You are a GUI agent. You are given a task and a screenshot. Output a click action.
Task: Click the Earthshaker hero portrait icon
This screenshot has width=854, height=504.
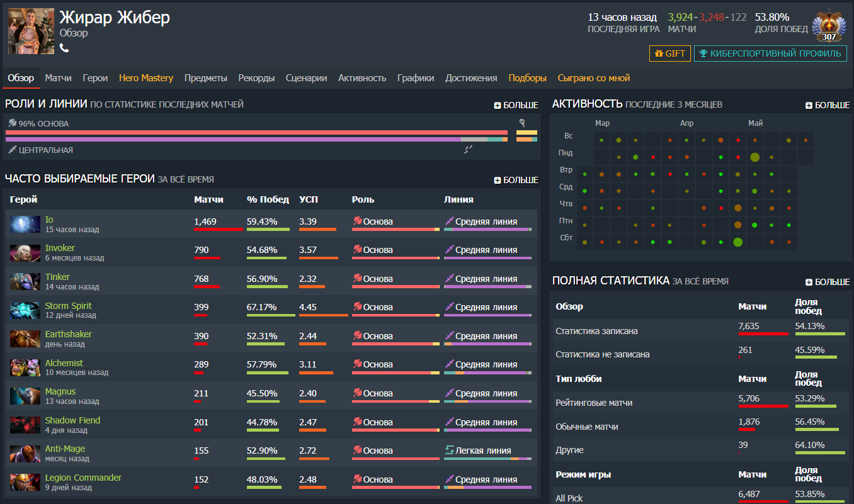(x=25, y=339)
